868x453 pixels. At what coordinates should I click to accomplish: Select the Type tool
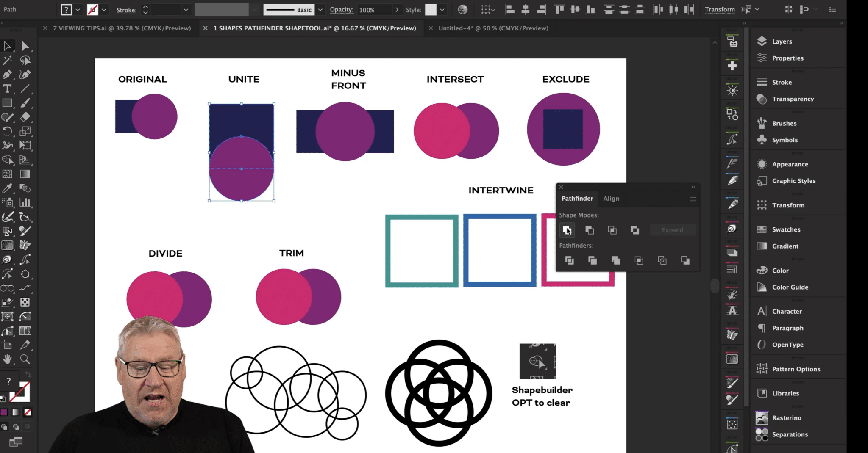[x=7, y=89]
